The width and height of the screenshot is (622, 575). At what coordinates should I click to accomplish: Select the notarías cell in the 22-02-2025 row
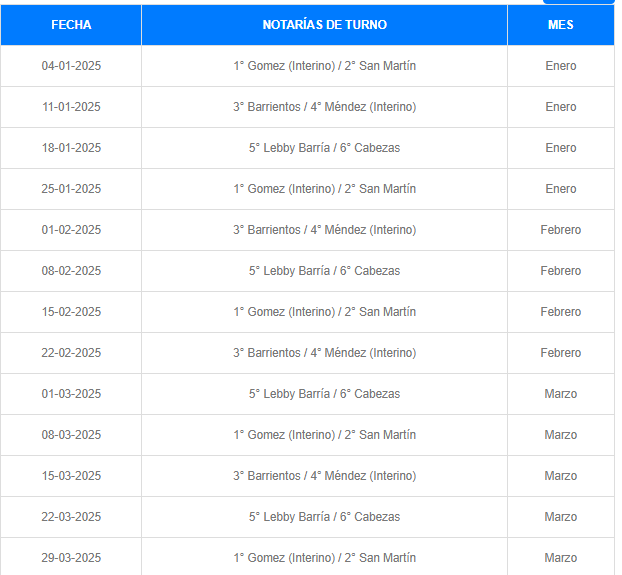pyautogui.click(x=324, y=353)
